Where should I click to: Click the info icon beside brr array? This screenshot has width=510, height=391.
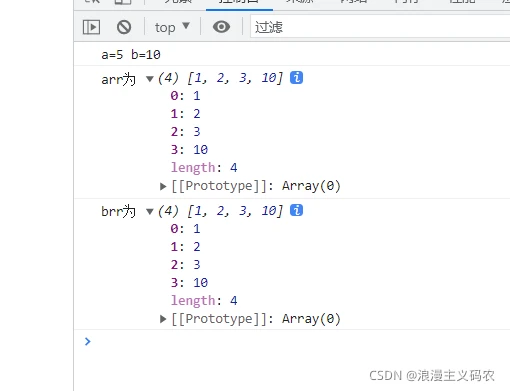pyautogui.click(x=296, y=210)
